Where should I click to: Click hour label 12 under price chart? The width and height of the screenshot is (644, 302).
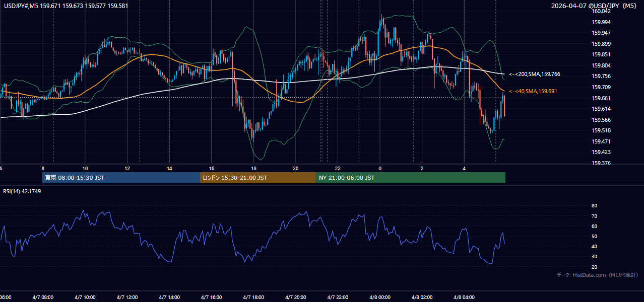click(x=127, y=168)
